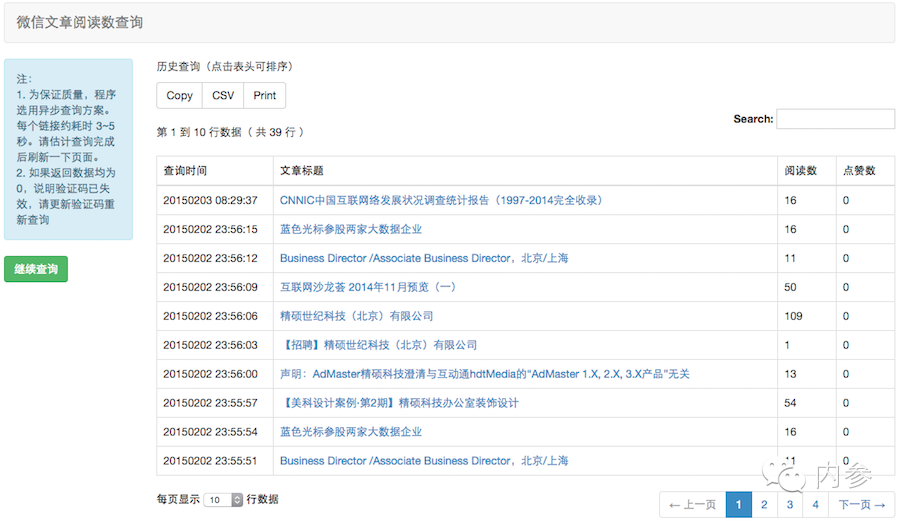Sort table by 阅读数 column
The image size is (900, 521).
[x=806, y=170]
